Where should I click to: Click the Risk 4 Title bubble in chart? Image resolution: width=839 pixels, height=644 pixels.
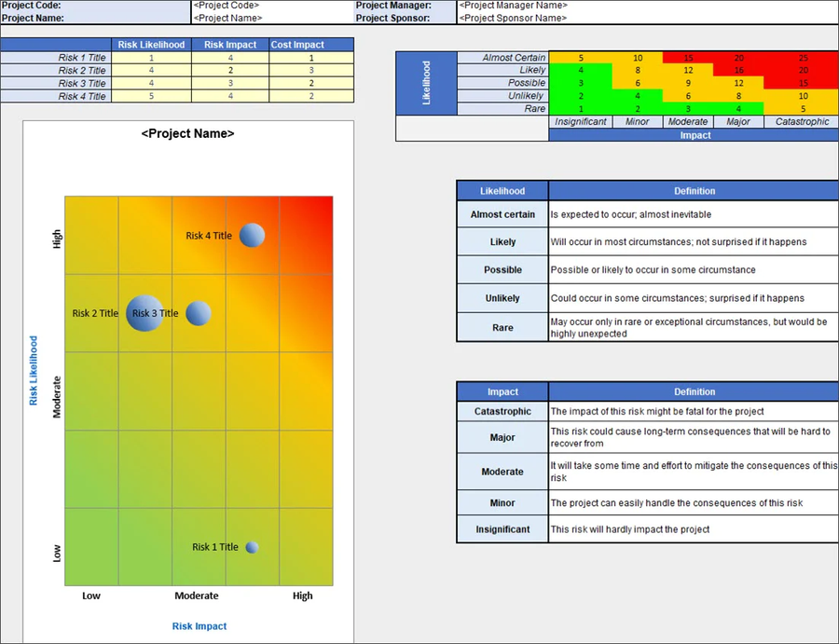click(252, 236)
